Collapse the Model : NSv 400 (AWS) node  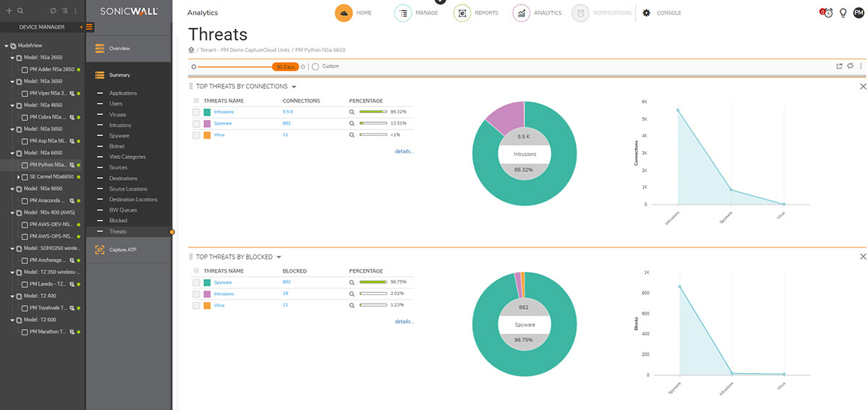click(12, 213)
